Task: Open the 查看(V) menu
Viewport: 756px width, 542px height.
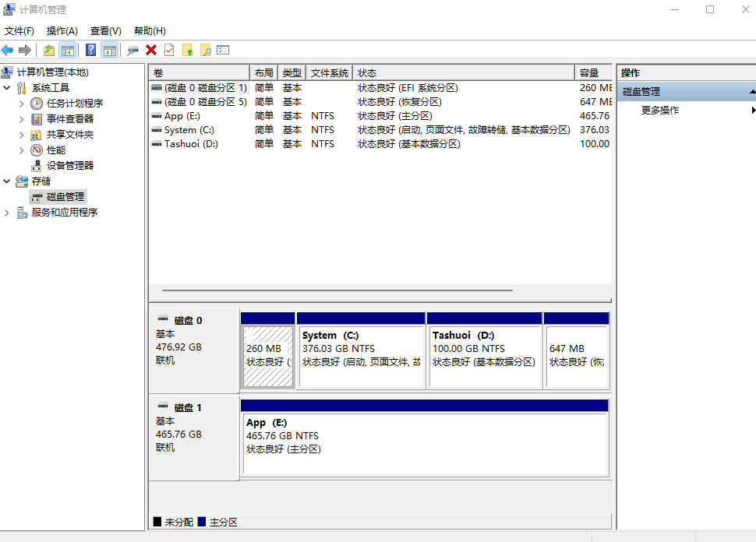Action: pyautogui.click(x=106, y=31)
